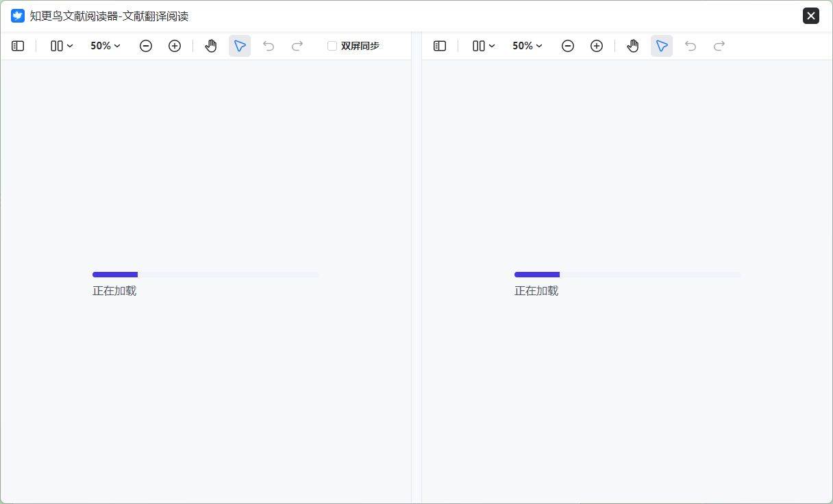Zoom in on the left pane
This screenshot has height=504, width=833.
click(x=175, y=46)
